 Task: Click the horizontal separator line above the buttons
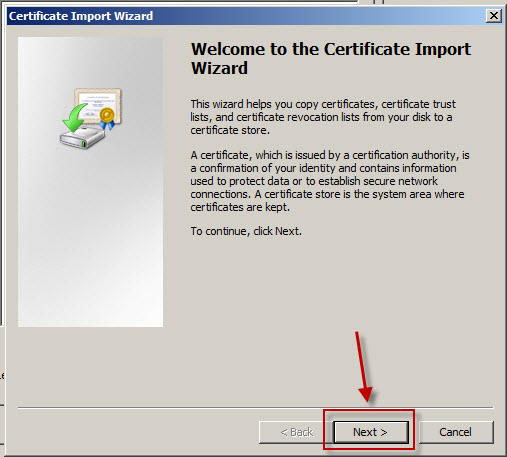pyautogui.click(x=256, y=407)
